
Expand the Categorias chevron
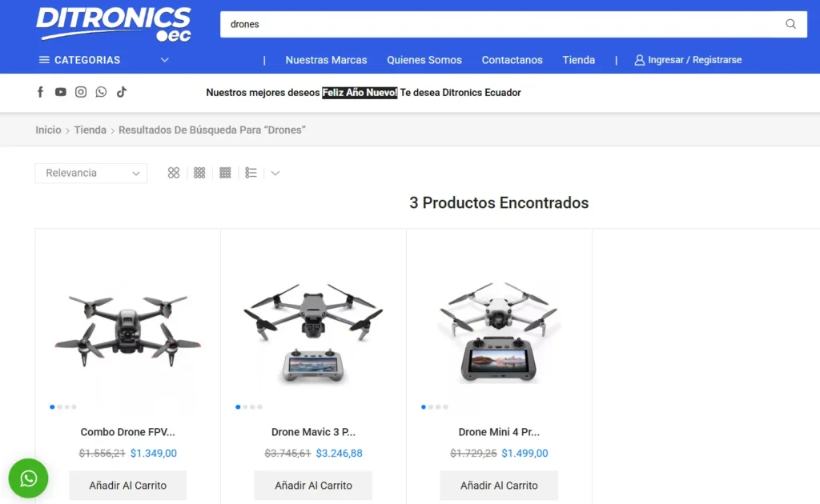click(165, 60)
